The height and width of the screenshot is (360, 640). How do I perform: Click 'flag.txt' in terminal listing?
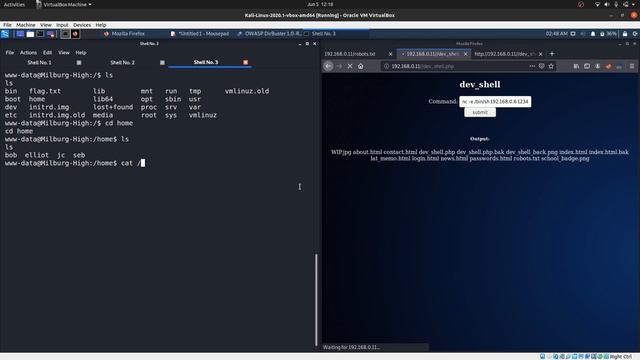pyautogui.click(x=45, y=91)
